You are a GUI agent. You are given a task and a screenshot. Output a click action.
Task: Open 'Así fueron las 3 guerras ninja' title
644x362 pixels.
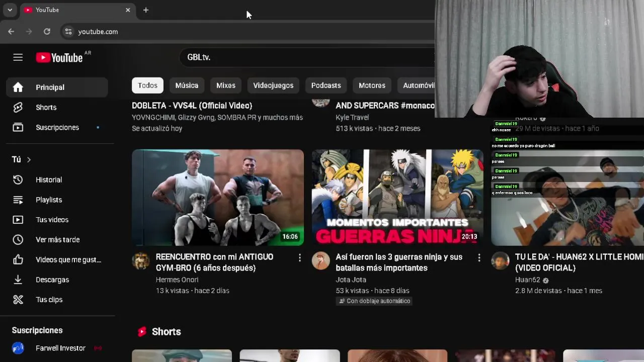click(399, 262)
